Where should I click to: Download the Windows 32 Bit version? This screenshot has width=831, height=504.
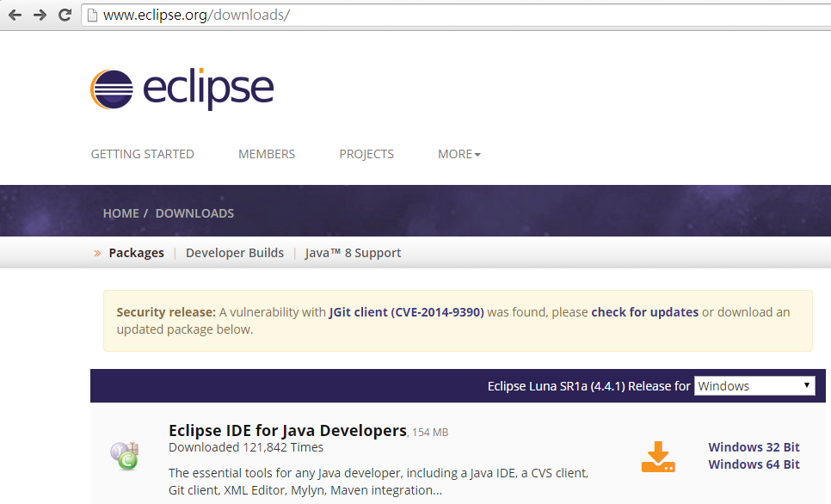tap(754, 447)
